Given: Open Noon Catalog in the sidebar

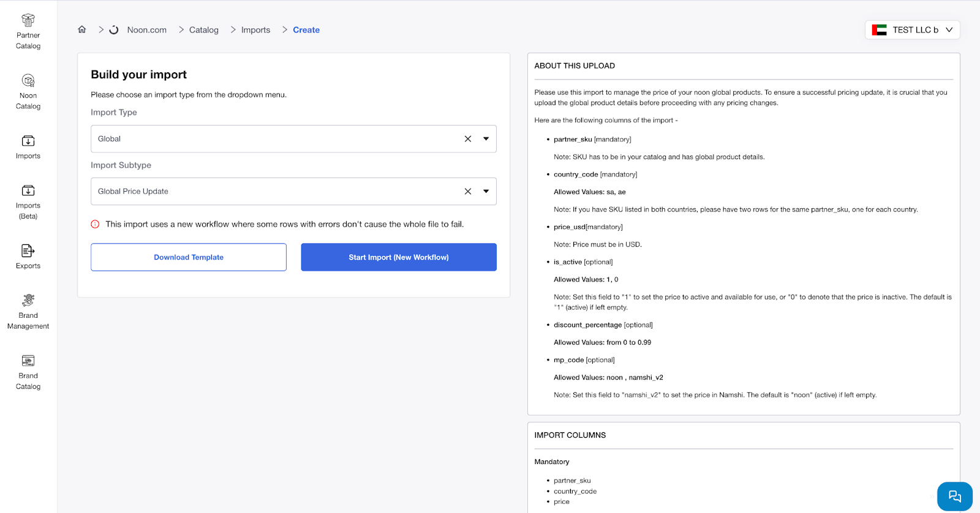Looking at the screenshot, I should (28, 92).
